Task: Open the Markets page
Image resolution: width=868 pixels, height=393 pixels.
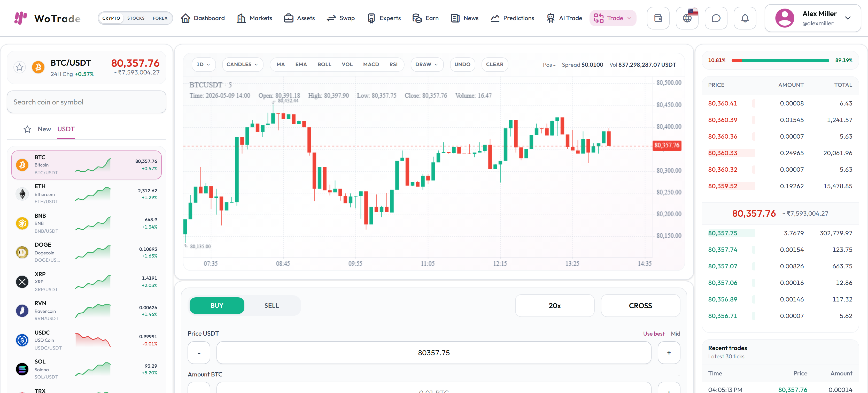Action: (x=254, y=18)
